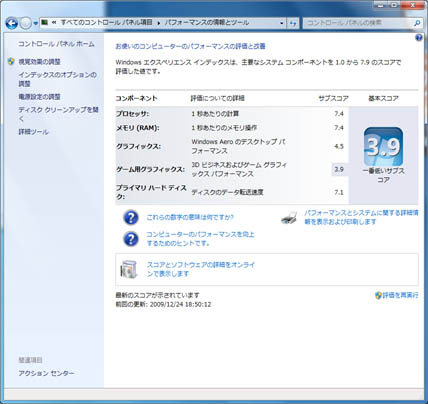
Task: Click the 評価についての詳細 column header
Action: tap(217, 98)
